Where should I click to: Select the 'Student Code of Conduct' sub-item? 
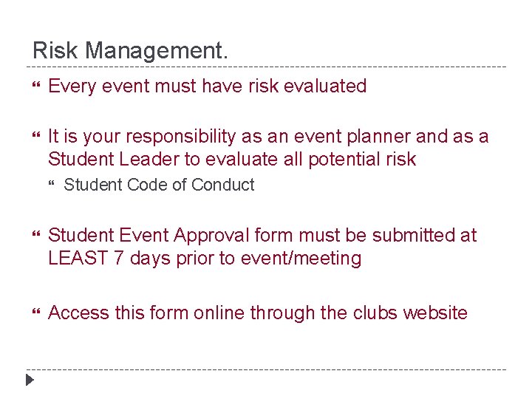pos(159,185)
